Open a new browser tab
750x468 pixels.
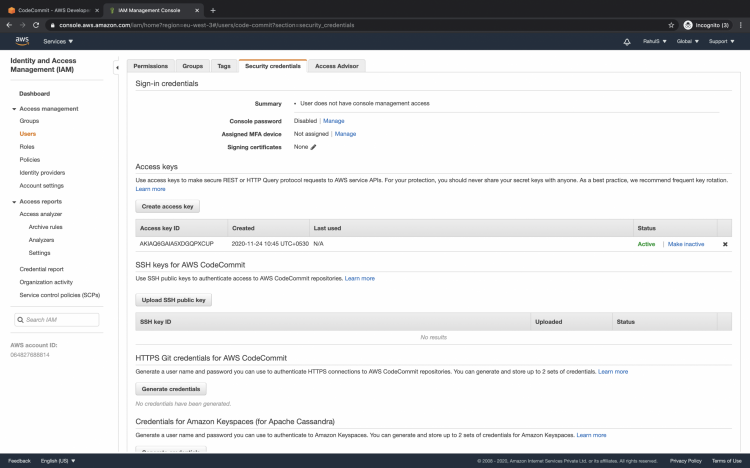213,10
